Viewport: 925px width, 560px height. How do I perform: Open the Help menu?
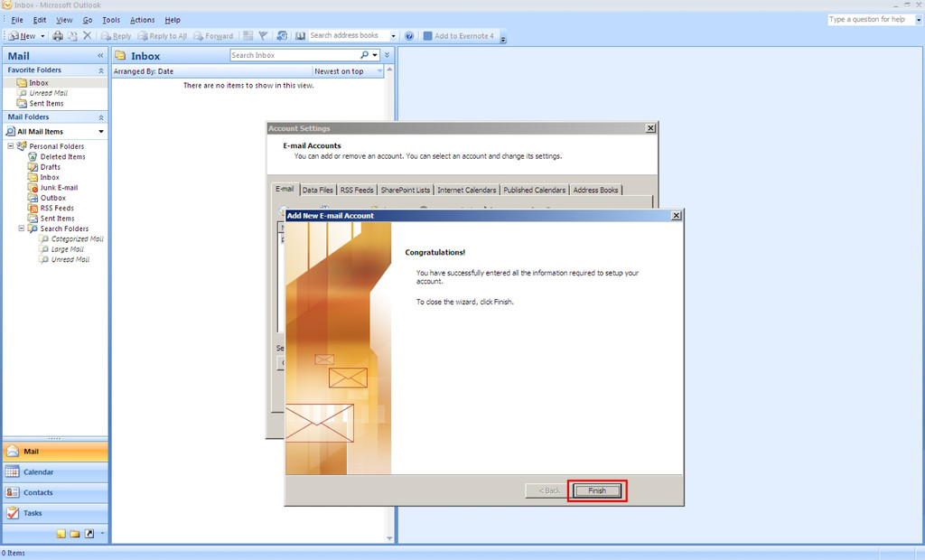point(173,20)
